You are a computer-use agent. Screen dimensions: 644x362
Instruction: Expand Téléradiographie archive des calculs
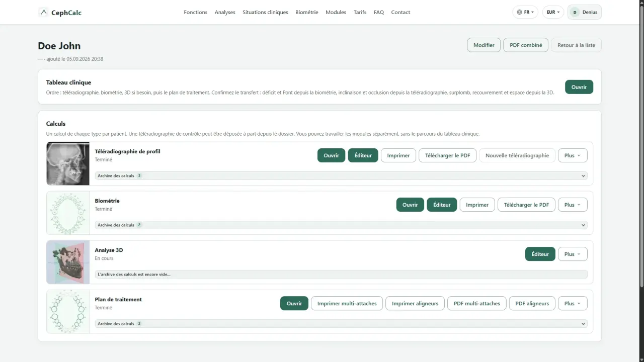point(341,176)
